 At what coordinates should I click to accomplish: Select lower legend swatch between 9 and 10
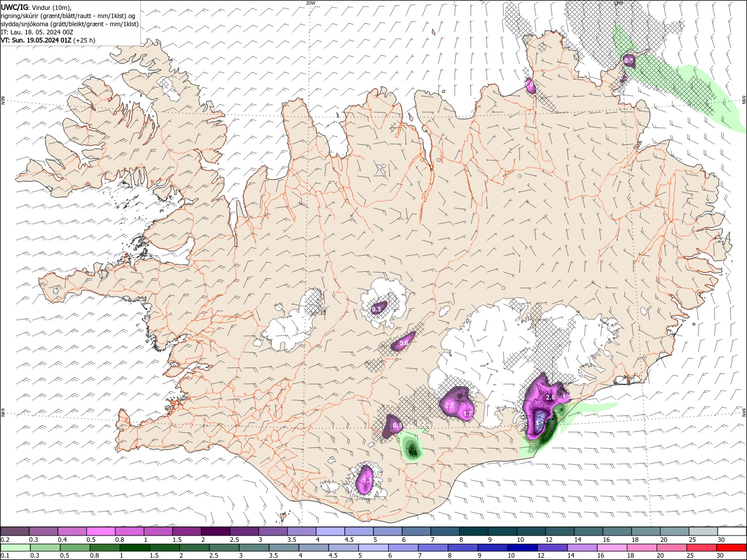coord(493,548)
